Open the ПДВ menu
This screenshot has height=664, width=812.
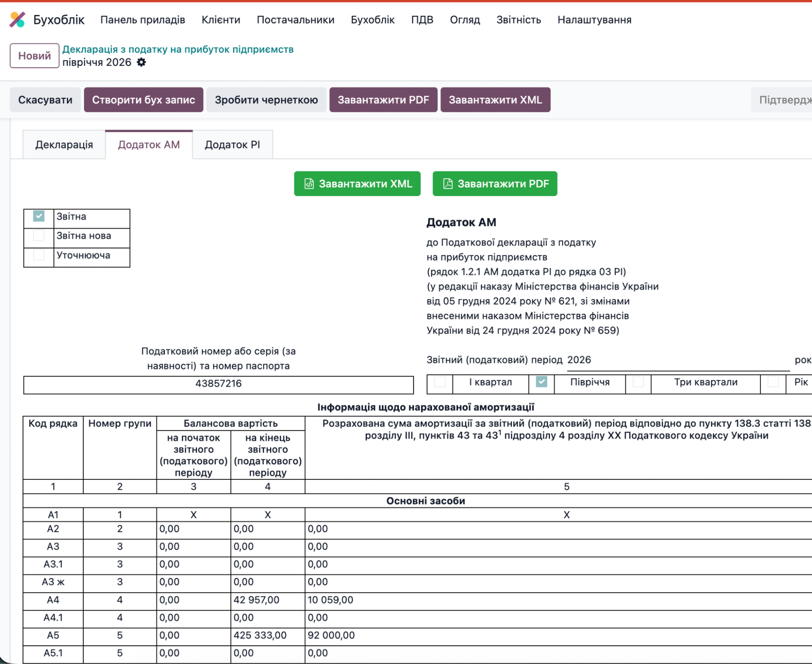tap(422, 20)
